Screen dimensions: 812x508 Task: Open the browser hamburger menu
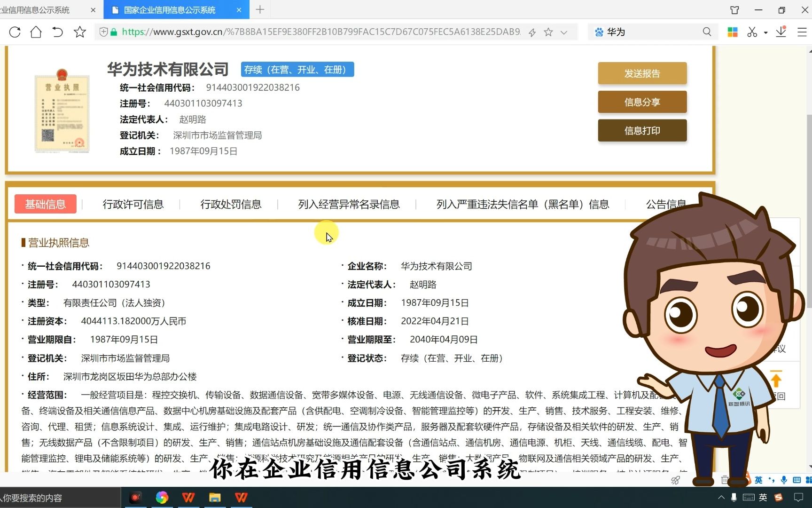point(802,32)
